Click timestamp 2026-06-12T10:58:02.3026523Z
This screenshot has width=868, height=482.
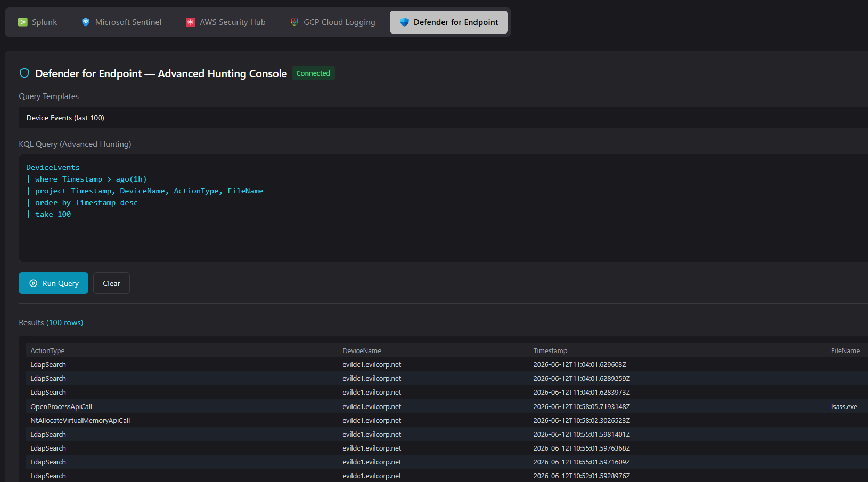(582, 421)
